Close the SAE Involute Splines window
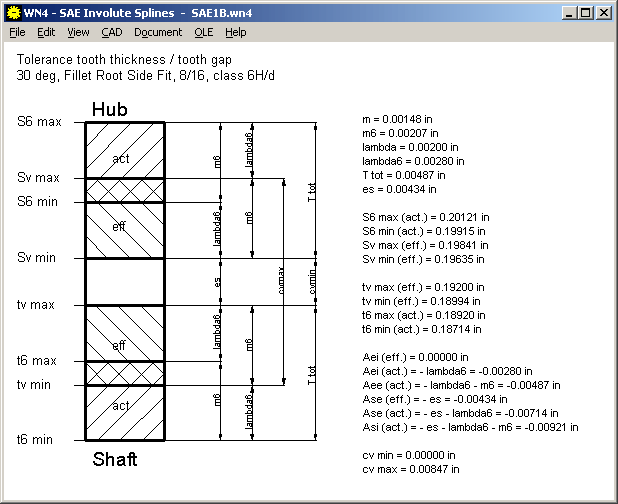The width and height of the screenshot is (618, 504). [603, 13]
